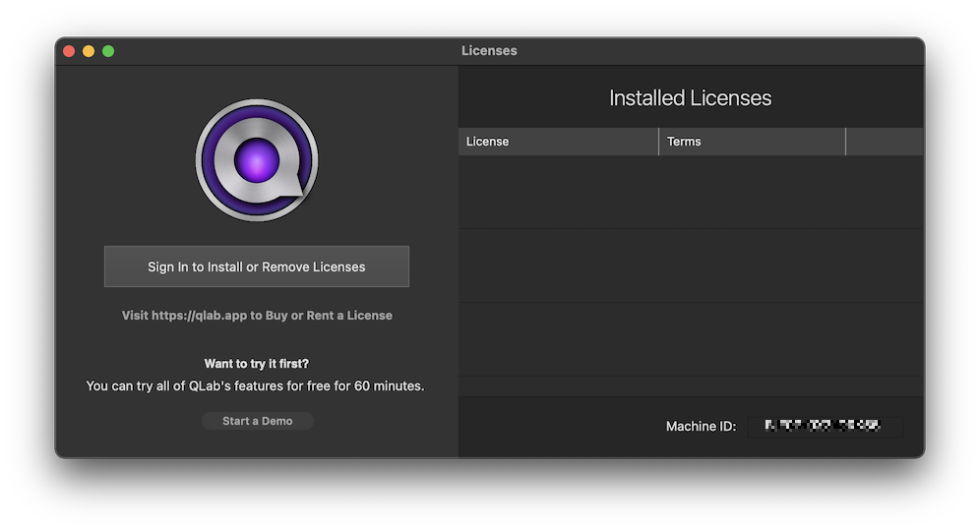Select the Terms column header
The height and width of the screenshot is (531, 980).
point(751,142)
